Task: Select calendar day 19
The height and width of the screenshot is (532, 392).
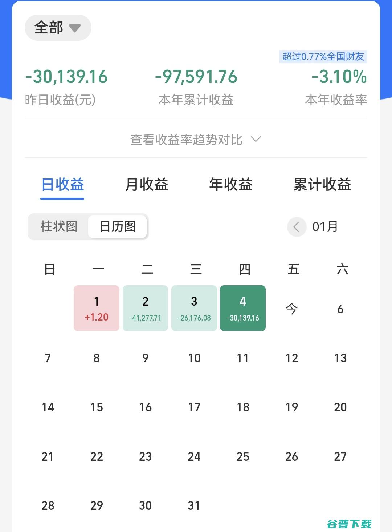Action: click(x=292, y=407)
